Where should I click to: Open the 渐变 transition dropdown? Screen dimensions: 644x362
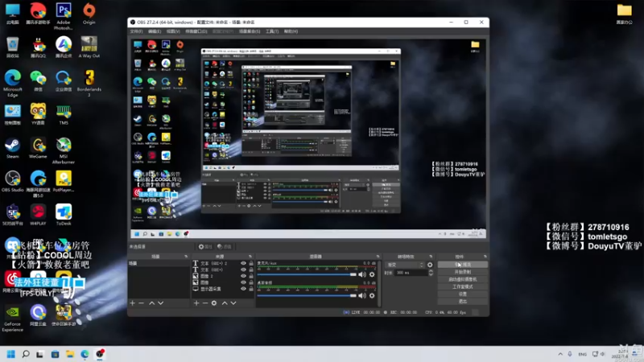point(405,265)
